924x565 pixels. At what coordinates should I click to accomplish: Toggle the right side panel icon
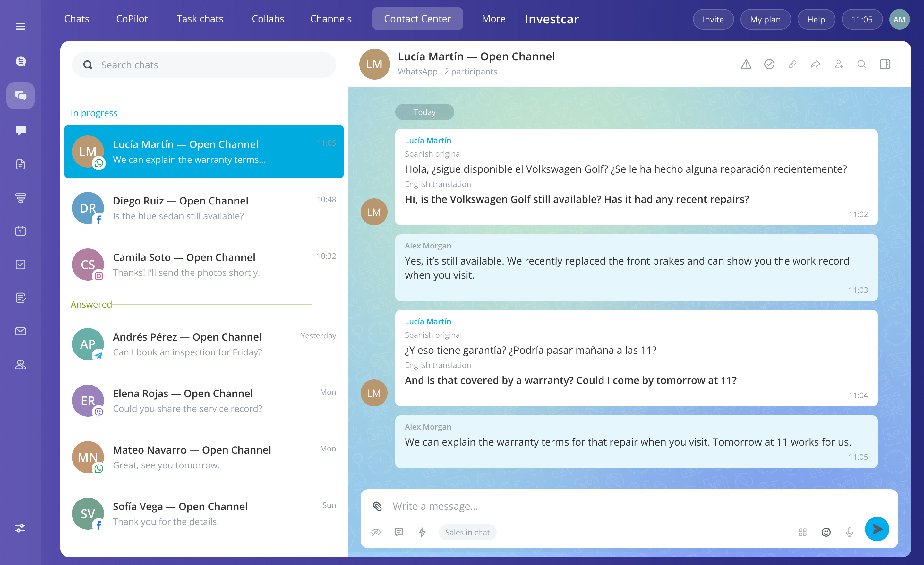[x=885, y=65]
